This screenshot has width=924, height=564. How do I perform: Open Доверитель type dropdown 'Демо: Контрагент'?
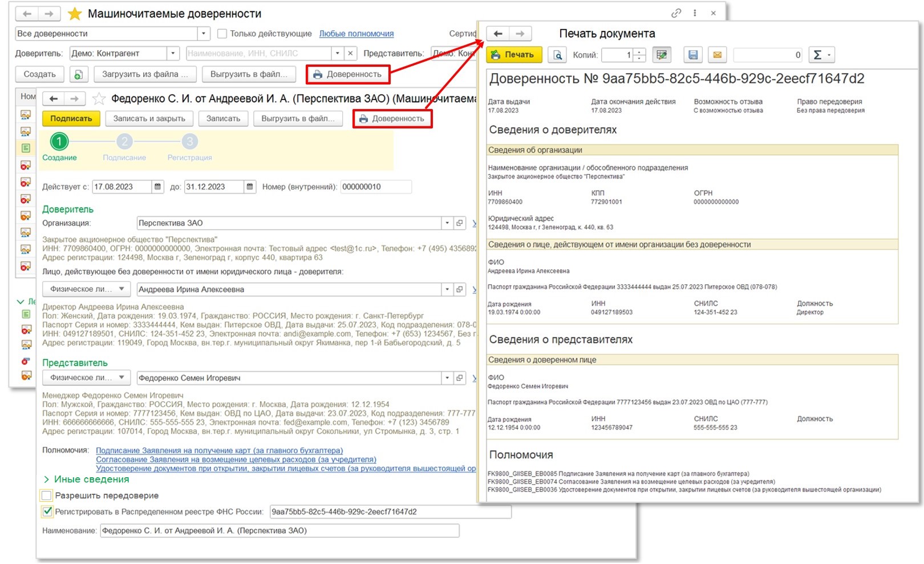click(173, 53)
